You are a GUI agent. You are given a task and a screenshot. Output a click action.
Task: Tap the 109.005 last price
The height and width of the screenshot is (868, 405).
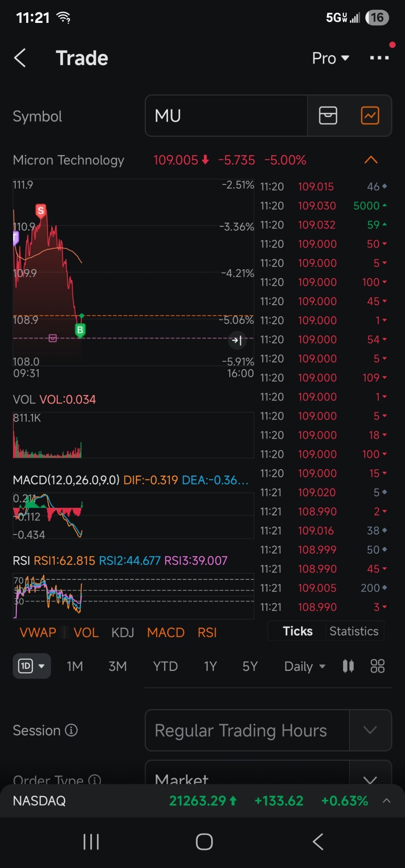(x=176, y=160)
